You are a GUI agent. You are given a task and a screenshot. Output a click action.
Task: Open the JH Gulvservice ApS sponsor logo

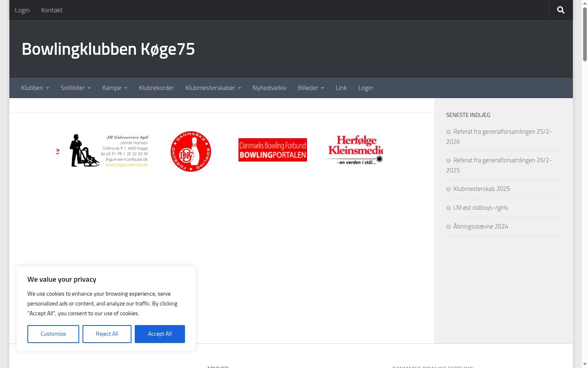109,151
